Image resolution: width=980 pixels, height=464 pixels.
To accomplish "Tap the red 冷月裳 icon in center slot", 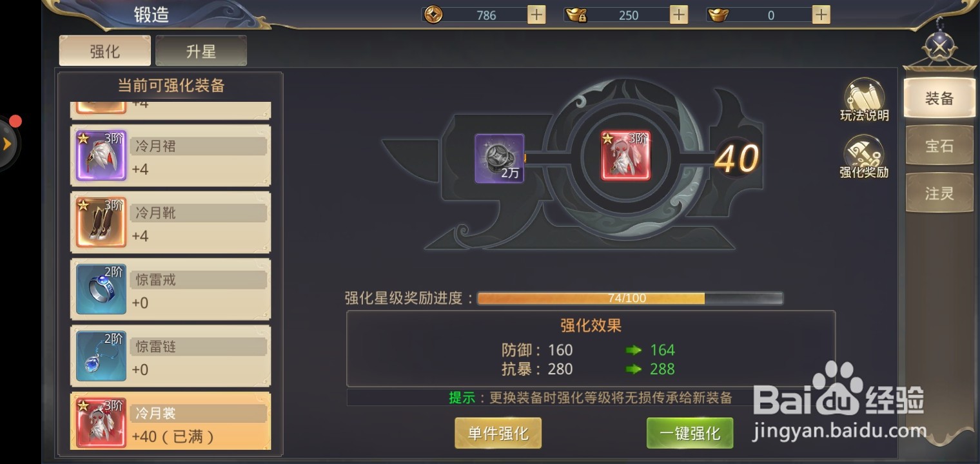I will 626,156.
